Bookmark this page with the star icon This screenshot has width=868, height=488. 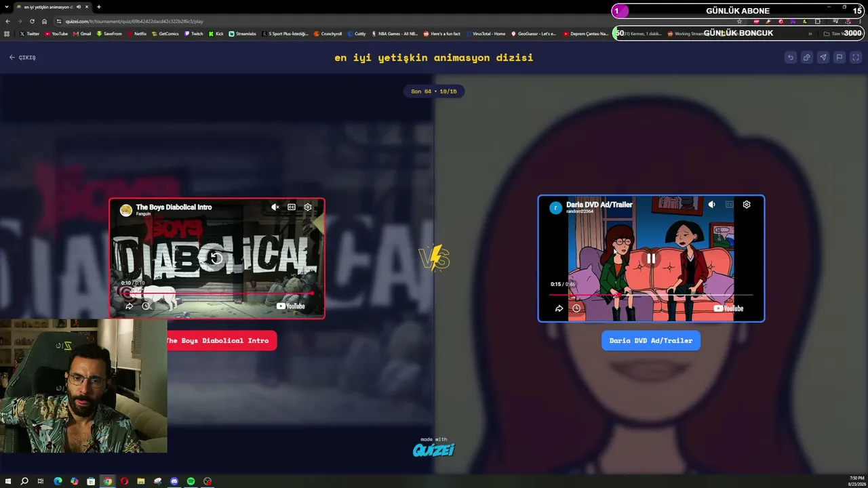coord(740,21)
